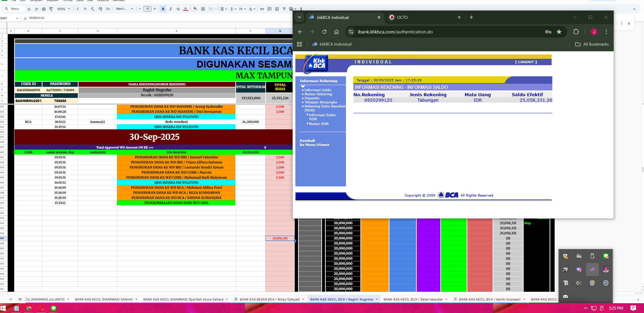Switch to BANK KAS KECIL BCA / Herlin Husnaeni sheet

(490, 299)
